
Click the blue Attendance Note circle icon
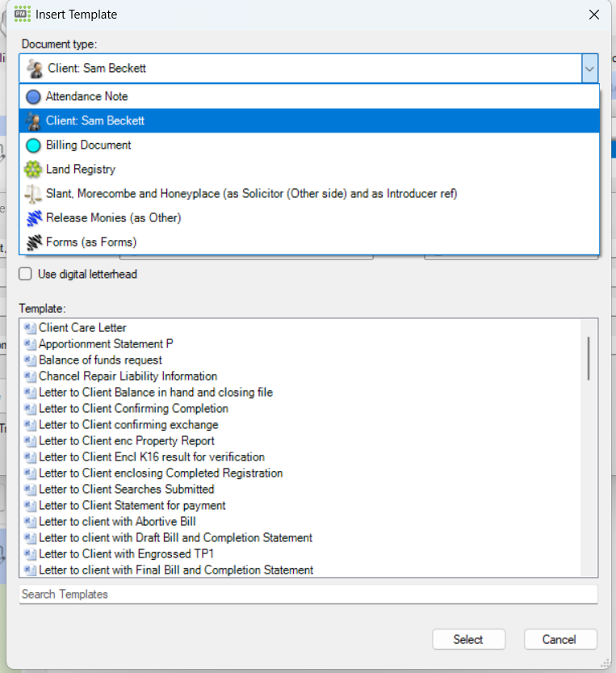tap(33, 97)
